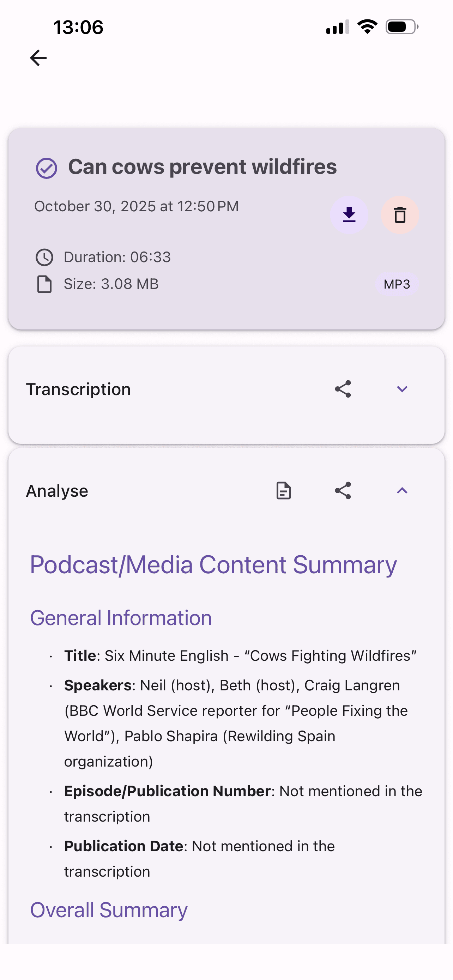Tap the Analyse header label
This screenshot has height=980, width=453.
[x=57, y=491]
